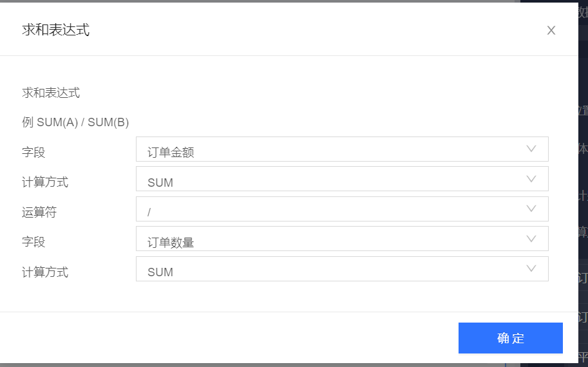This screenshot has width=588, height=367.
Task: Click the second 字段 label beside 订单数量
Action: pos(33,242)
